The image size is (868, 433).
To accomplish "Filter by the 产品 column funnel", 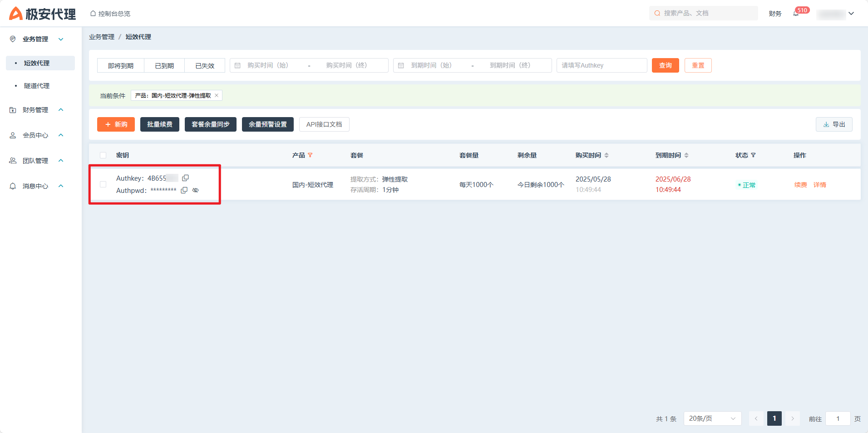I will pos(310,155).
